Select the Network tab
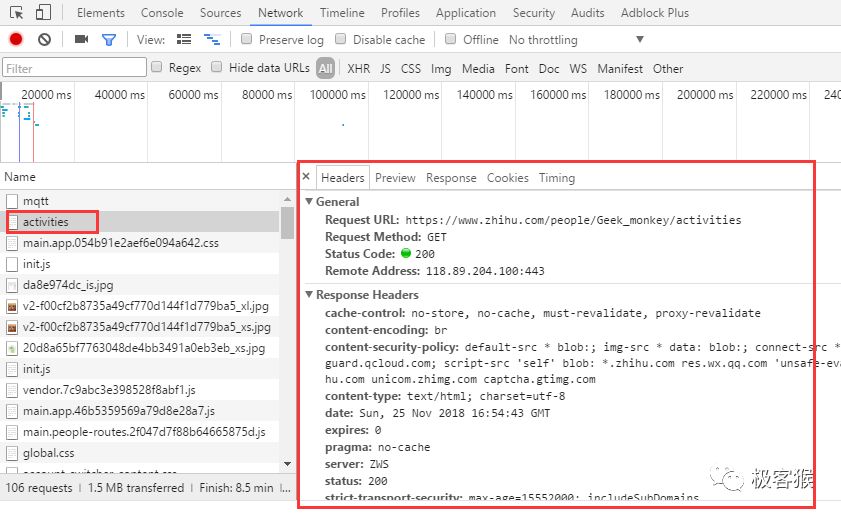 click(281, 13)
